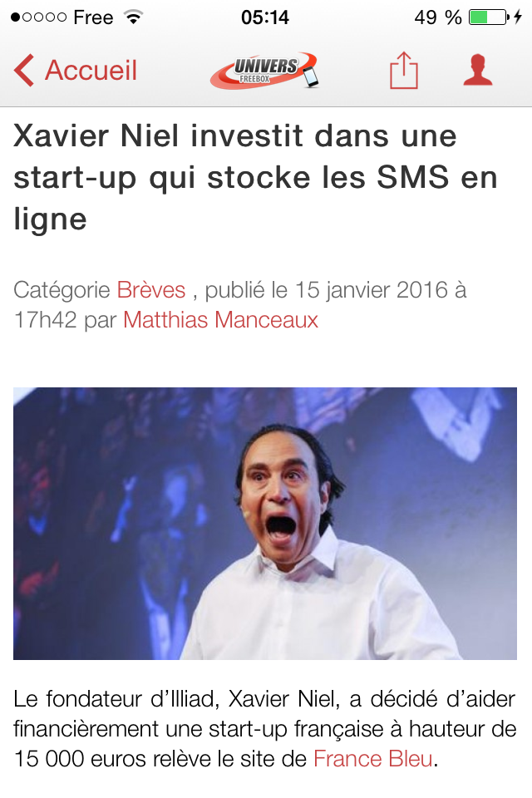
Task: Tap the charging bolt icon
Action: (x=518, y=17)
